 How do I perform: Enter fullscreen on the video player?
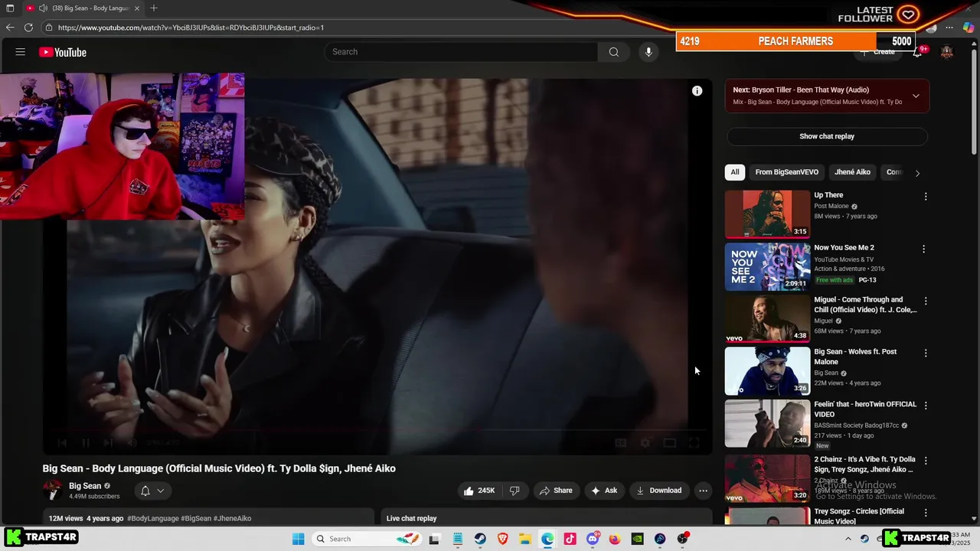click(694, 442)
